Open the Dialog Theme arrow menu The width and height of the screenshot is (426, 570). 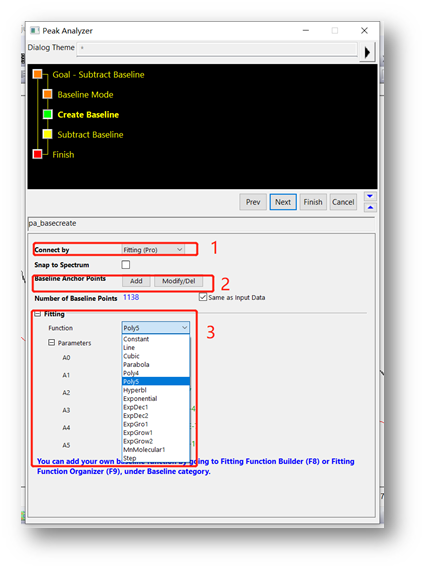367,52
